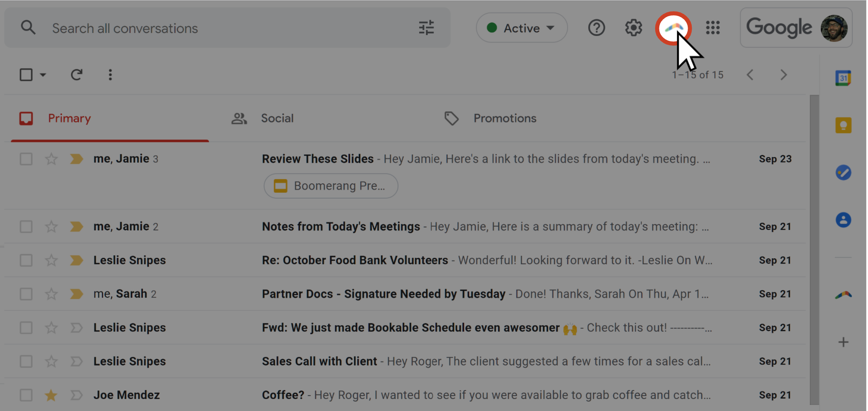The height and width of the screenshot is (411, 868).
Task: Open the Settings gear
Action: [x=634, y=28]
